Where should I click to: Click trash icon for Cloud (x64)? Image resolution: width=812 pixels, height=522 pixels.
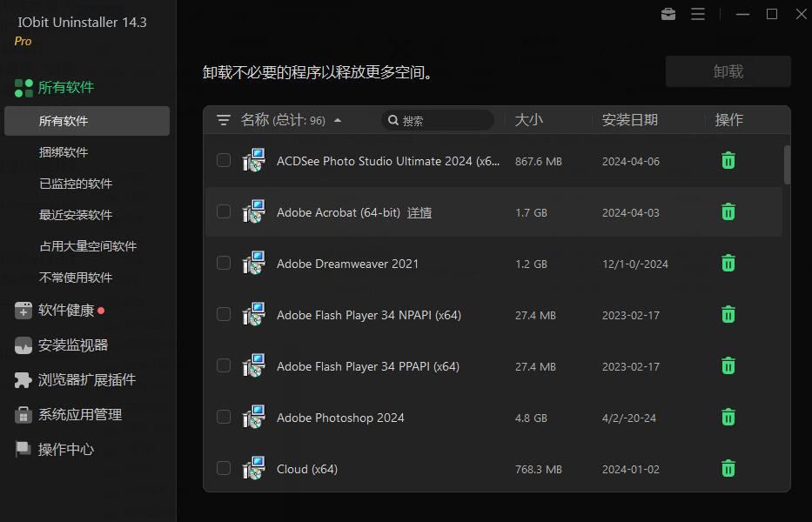pyautogui.click(x=728, y=468)
